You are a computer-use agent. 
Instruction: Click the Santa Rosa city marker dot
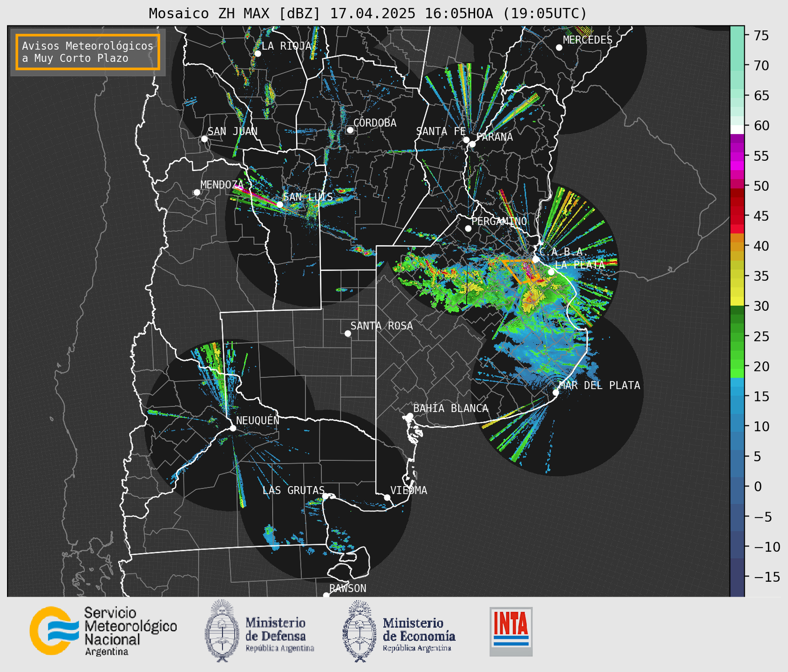tap(348, 334)
